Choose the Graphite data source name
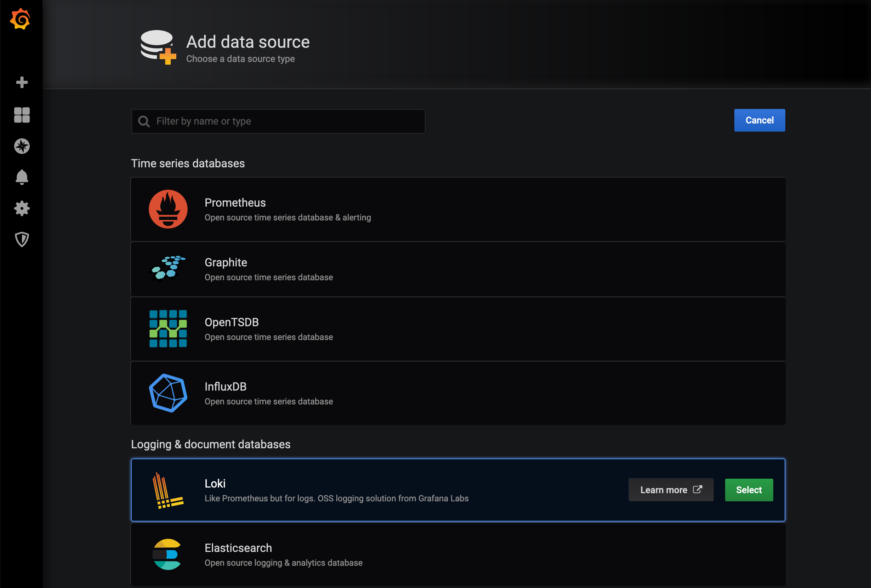Screen dimensions: 871x588 [226, 263]
